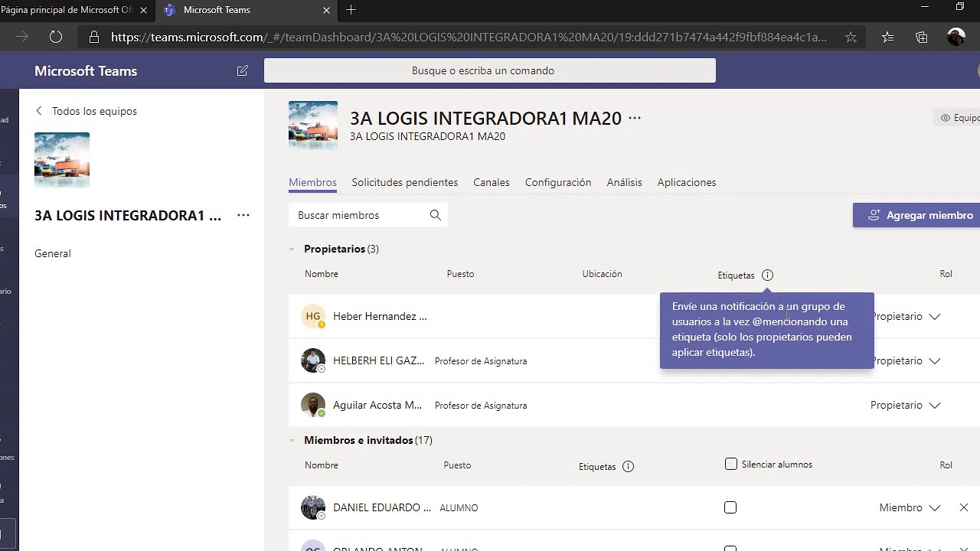The image size is (980, 551).
Task: Remove DANIEL EDUARDO with the X icon
Action: click(x=964, y=507)
